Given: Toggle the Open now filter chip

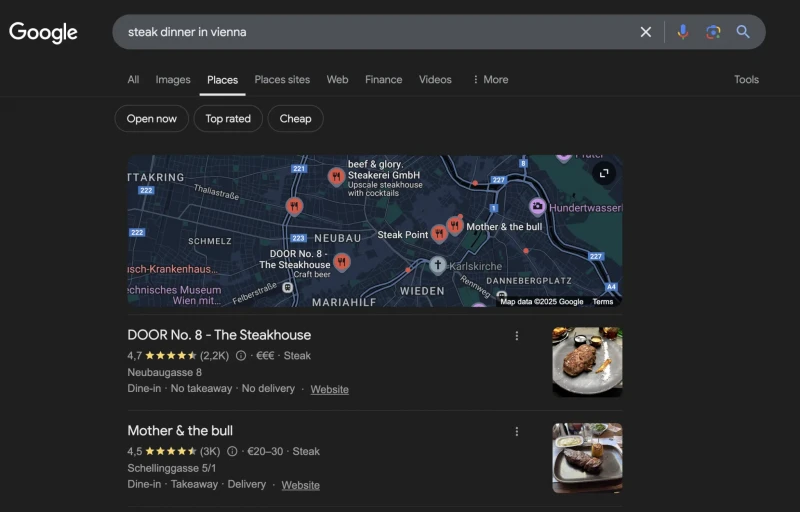Looking at the screenshot, I should [x=152, y=119].
